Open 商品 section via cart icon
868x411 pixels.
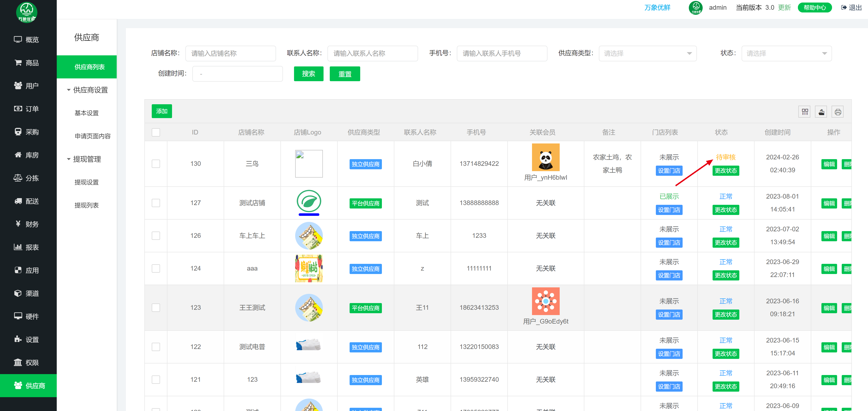[18, 63]
